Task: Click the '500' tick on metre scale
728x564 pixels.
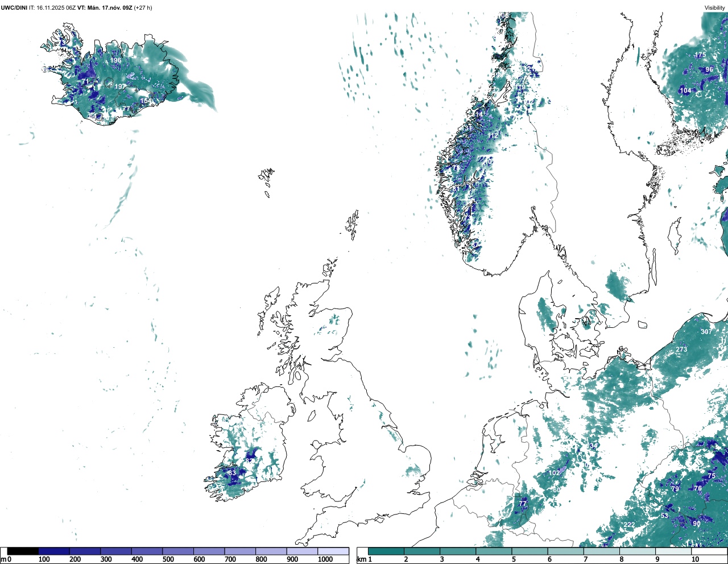Action: click(x=168, y=559)
